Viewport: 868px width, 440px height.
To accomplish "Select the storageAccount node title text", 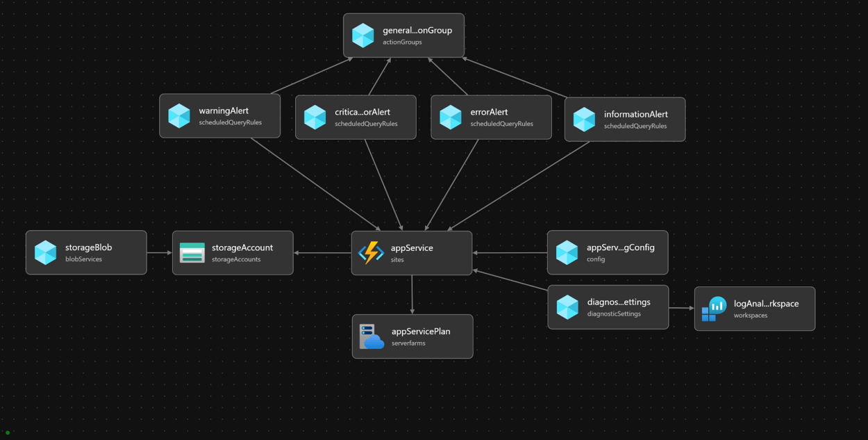I will click(x=242, y=247).
